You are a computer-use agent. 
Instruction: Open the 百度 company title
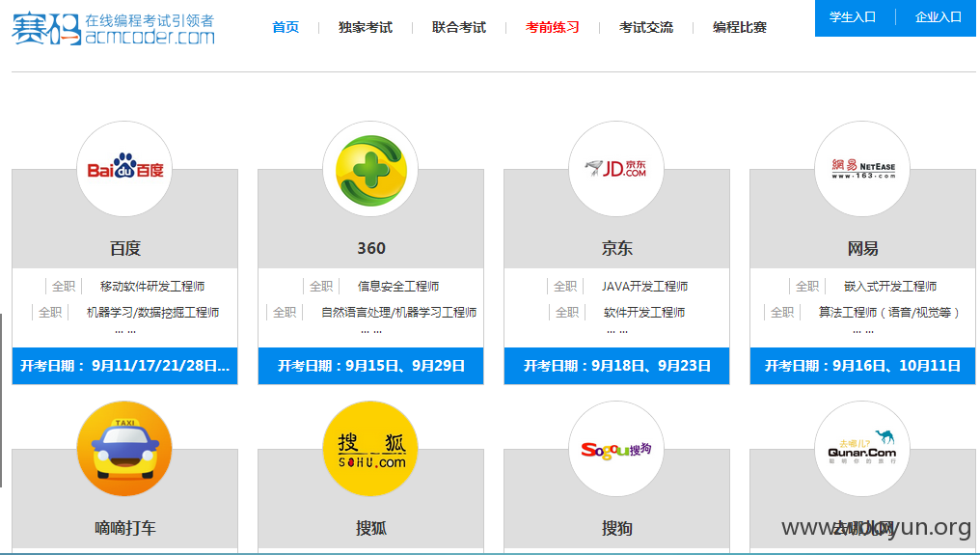tap(125, 248)
